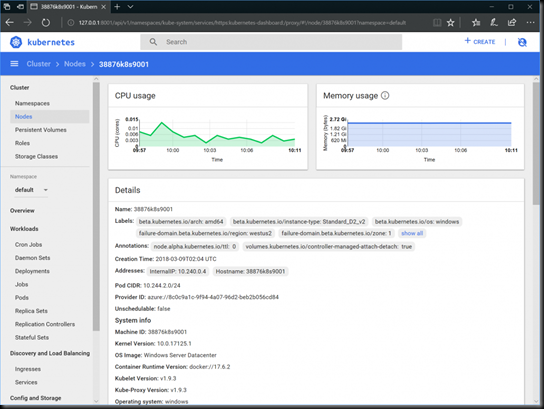This screenshot has width=544, height=409.
Task: Click the Pod CIDR 10.244.2.0/24 value
Action: pyautogui.click(x=162, y=285)
